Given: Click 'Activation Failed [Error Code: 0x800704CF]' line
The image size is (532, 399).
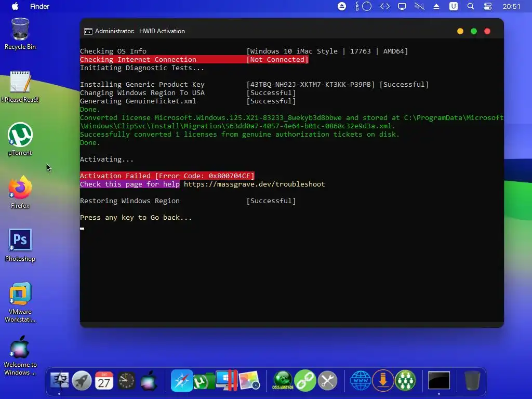Looking at the screenshot, I should coord(167,176).
